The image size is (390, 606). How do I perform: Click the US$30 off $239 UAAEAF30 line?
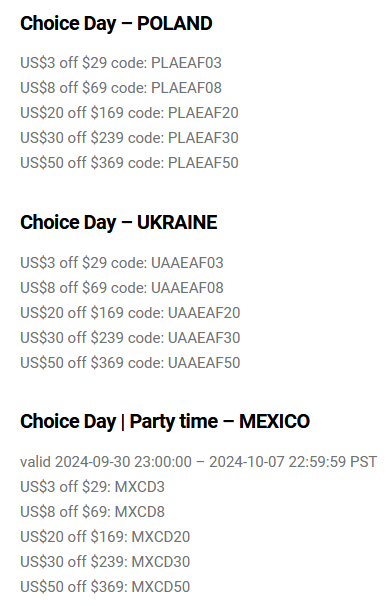[130, 338]
